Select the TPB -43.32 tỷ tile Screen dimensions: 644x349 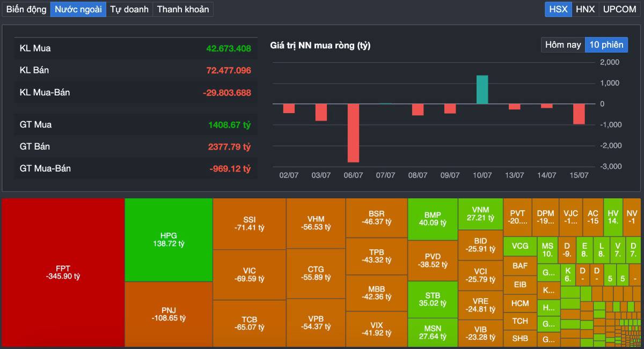pos(376,256)
